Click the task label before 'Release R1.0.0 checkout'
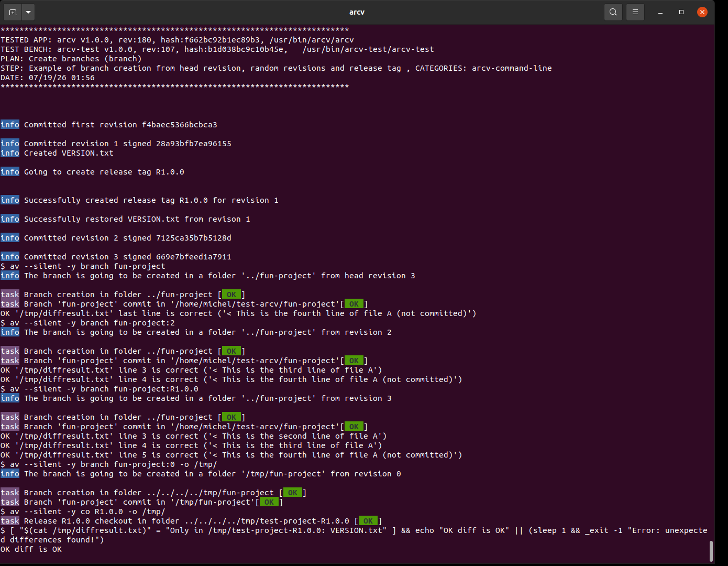728x566 pixels. [10, 521]
